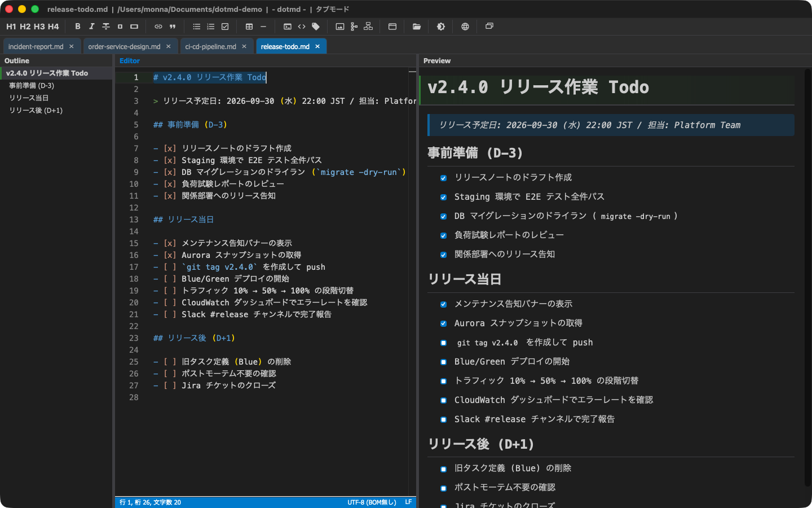Apply H1 heading from the toolbar
812x508 pixels.
pyautogui.click(x=11, y=27)
